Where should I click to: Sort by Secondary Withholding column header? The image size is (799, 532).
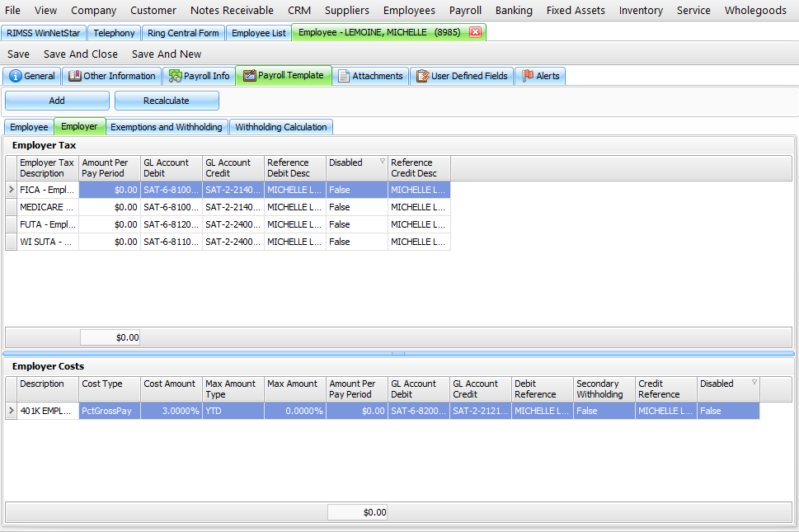coord(604,388)
